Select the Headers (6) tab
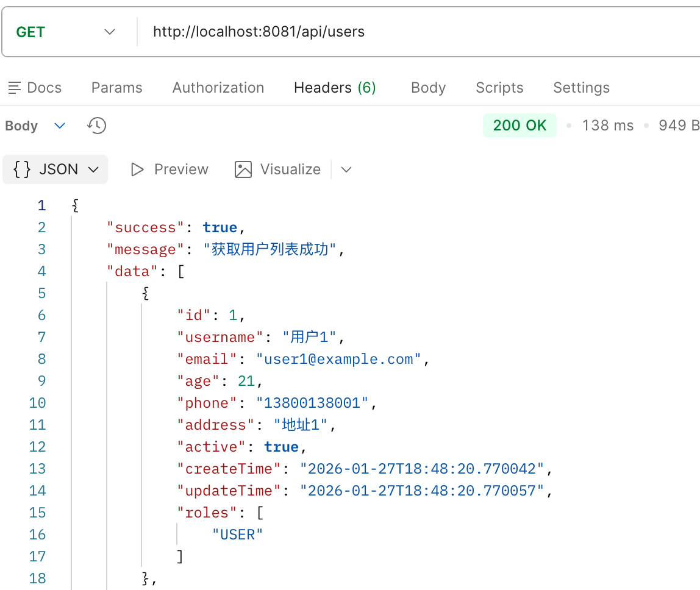 click(x=335, y=88)
